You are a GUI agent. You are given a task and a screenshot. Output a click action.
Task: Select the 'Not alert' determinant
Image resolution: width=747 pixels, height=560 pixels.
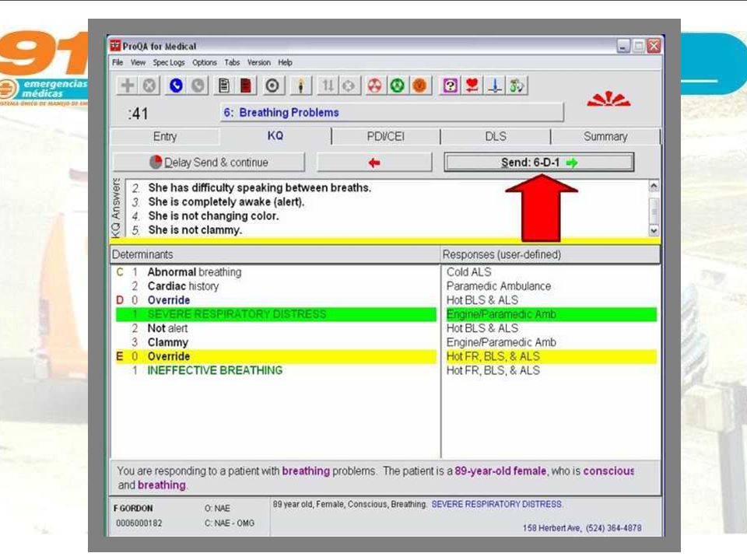tap(167, 328)
